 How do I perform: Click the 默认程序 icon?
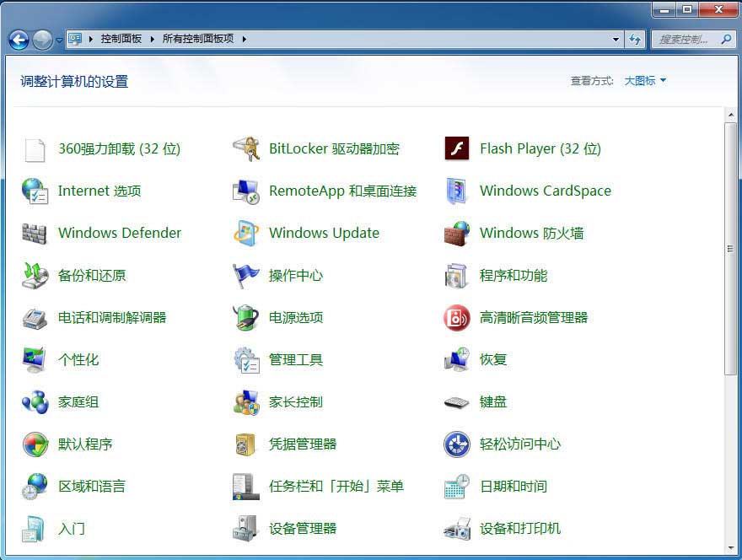[35, 444]
